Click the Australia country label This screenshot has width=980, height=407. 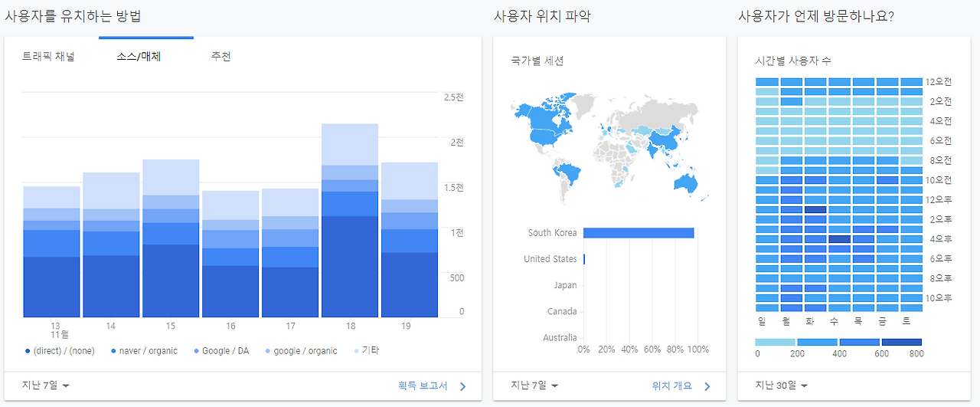(x=560, y=337)
